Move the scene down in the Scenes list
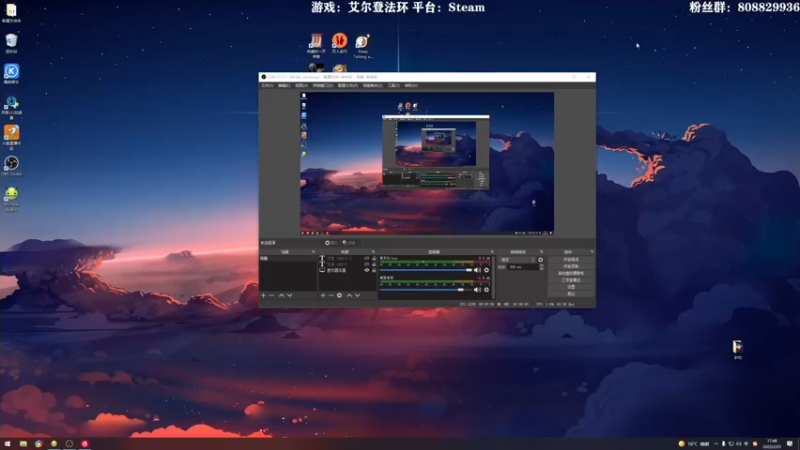The image size is (800, 450). pyautogui.click(x=289, y=295)
